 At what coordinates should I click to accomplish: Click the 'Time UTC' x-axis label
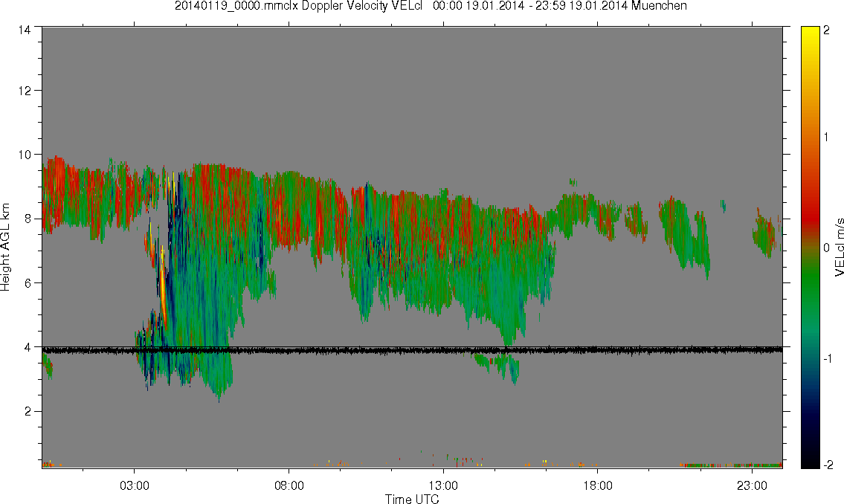pos(412,499)
